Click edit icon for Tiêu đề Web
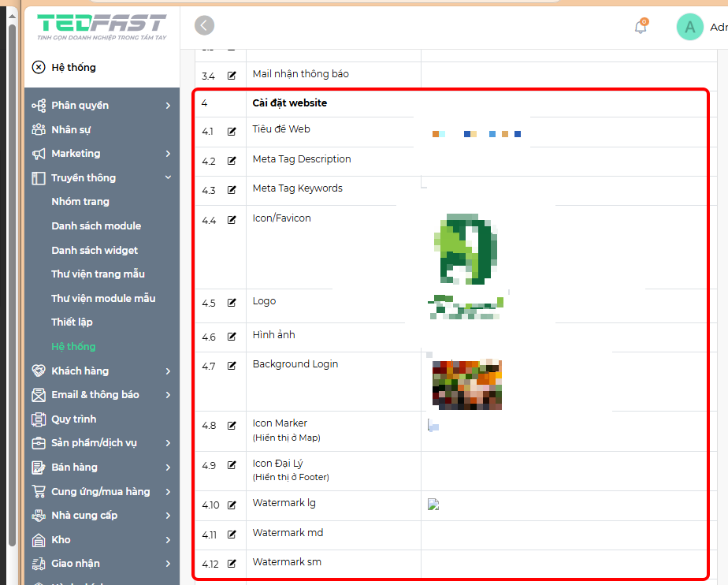 click(232, 132)
